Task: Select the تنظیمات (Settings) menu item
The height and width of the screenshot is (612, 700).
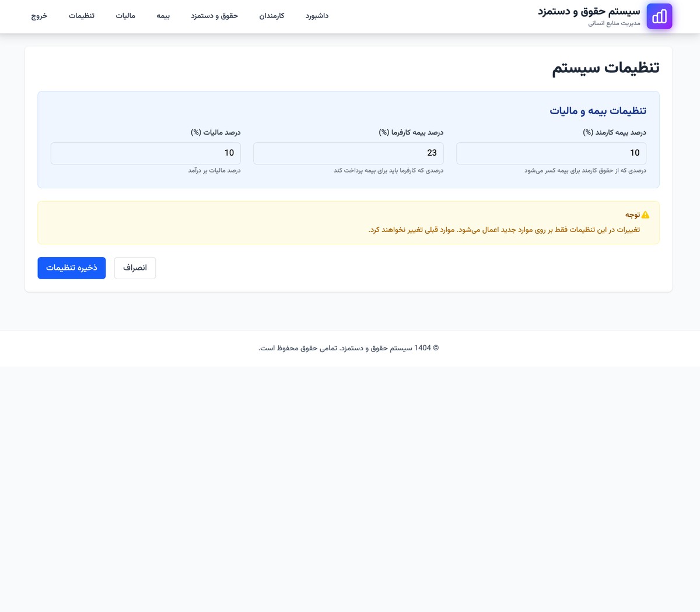Action: tap(81, 16)
